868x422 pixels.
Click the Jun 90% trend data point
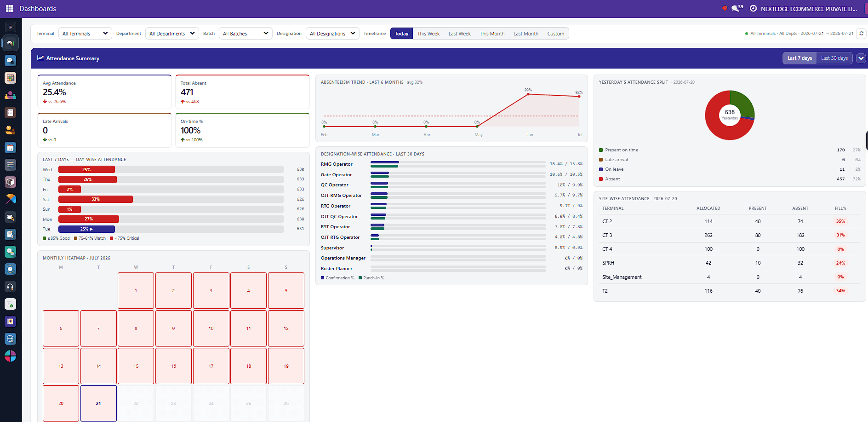528,94
